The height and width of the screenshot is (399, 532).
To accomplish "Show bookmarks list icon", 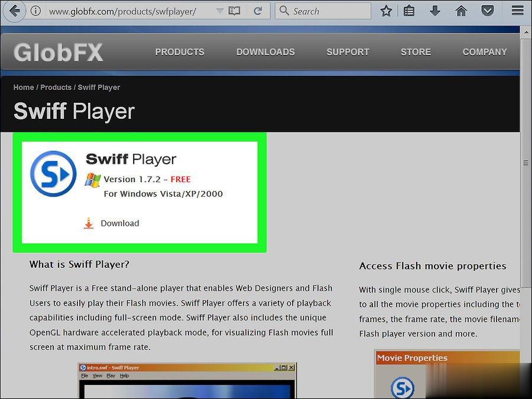I will coord(409,11).
